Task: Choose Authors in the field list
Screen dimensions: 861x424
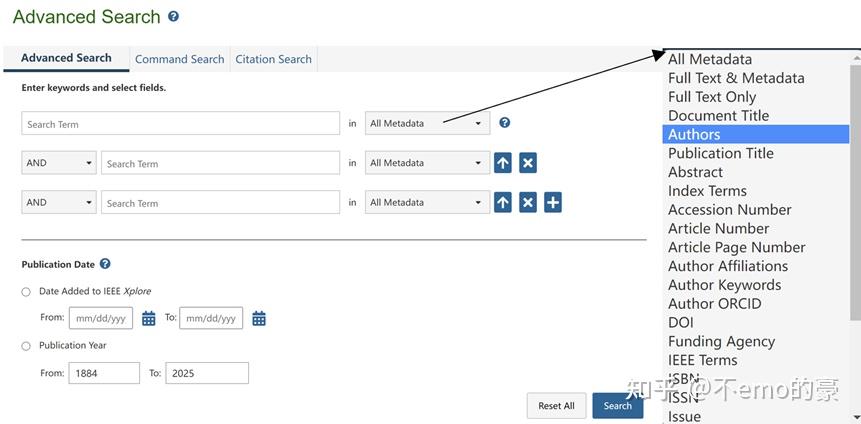Action: click(755, 134)
